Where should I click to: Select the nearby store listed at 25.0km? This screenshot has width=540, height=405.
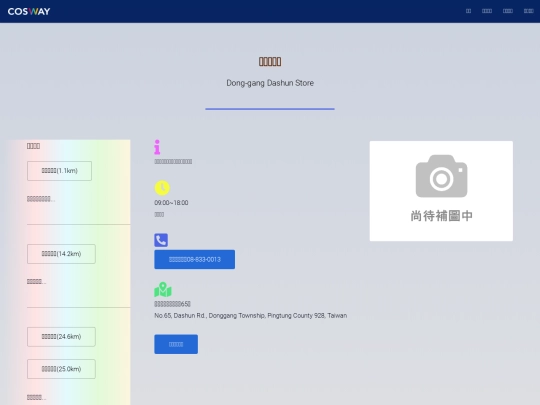[61, 369]
